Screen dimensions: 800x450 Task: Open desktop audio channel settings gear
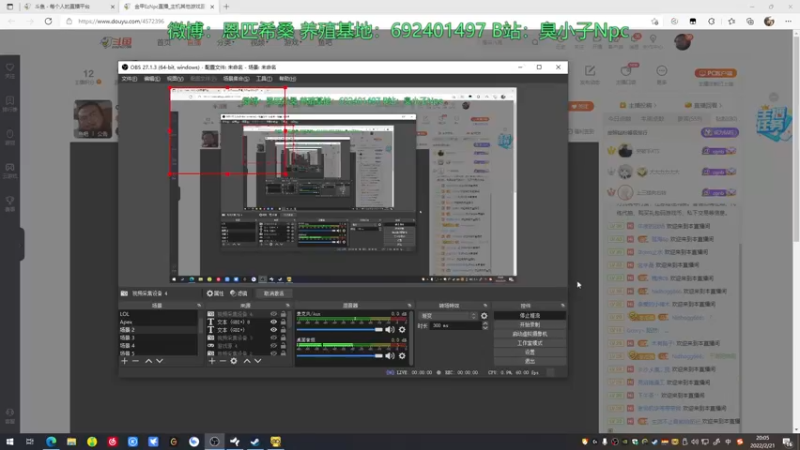coord(402,356)
